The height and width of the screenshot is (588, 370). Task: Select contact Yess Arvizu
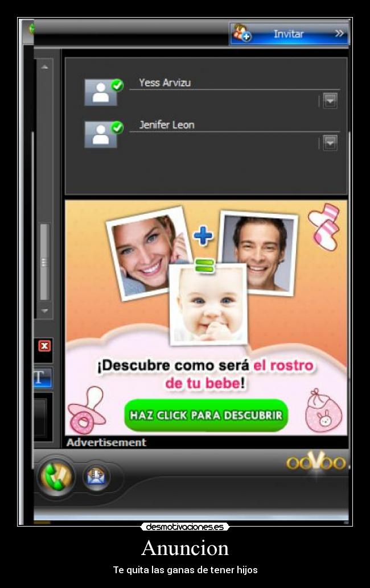(165, 82)
